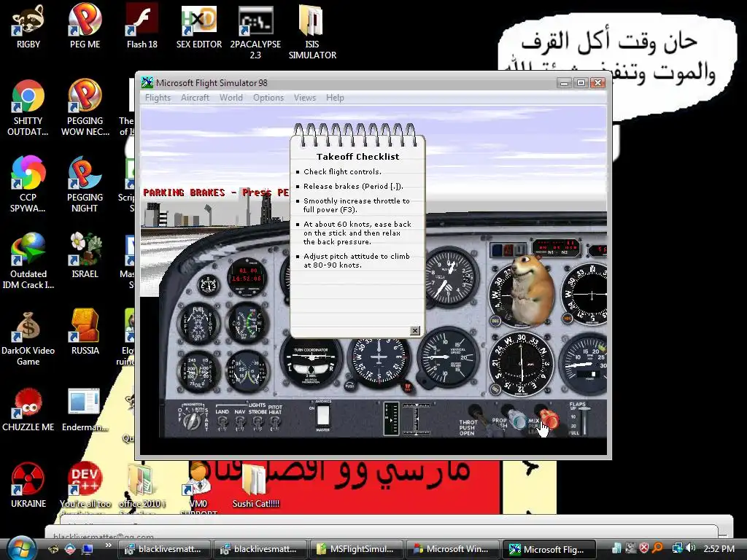Switch to first blacklivesmatt... taskbar button
Image resolution: width=747 pixels, height=560 pixels.
click(164, 549)
